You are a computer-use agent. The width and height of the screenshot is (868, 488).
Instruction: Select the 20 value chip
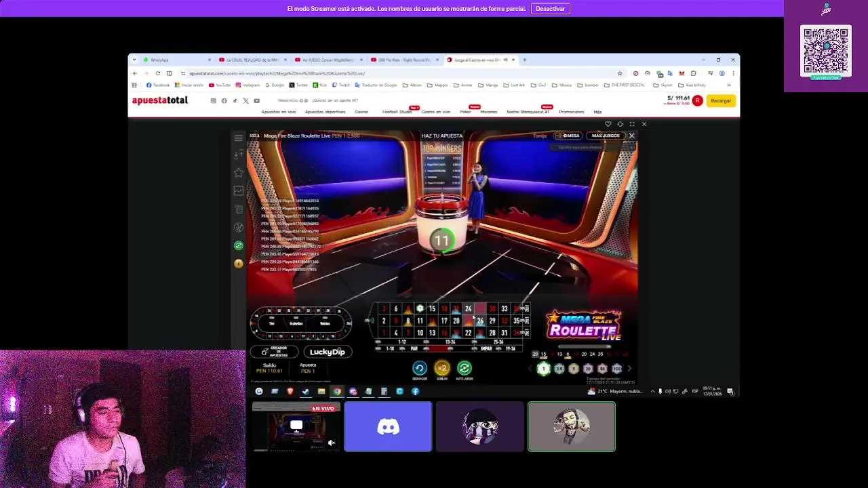coord(588,369)
